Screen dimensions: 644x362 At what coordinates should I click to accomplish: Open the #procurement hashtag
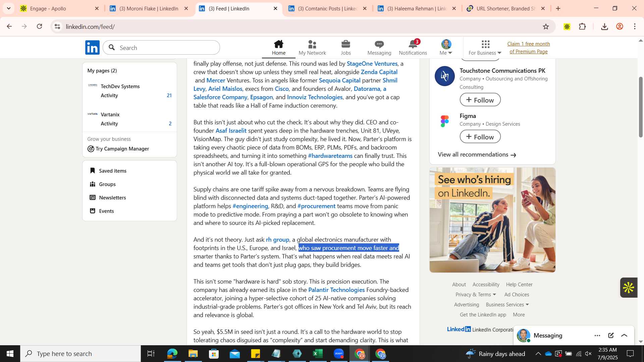(316, 206)
